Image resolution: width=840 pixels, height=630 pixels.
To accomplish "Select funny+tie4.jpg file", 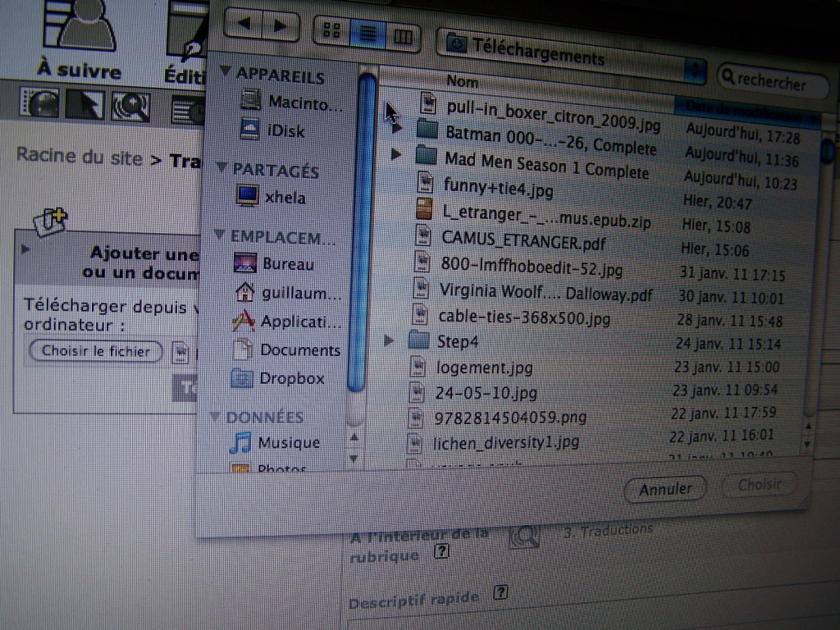I will pyautogui.click(x=498, y=188).
